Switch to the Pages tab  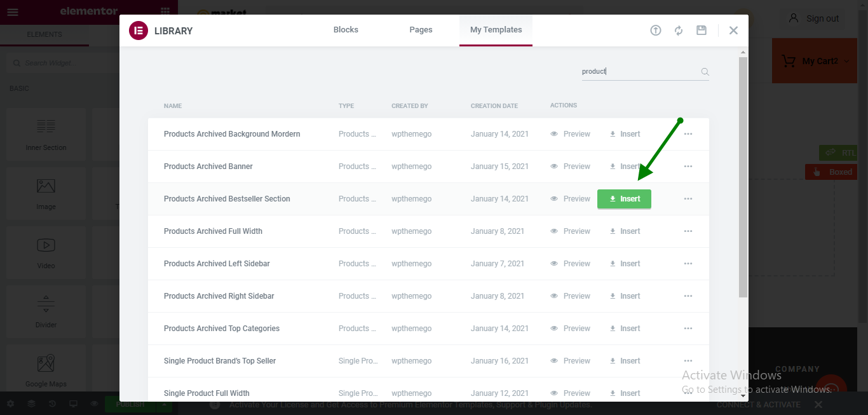tap(421, 30)
